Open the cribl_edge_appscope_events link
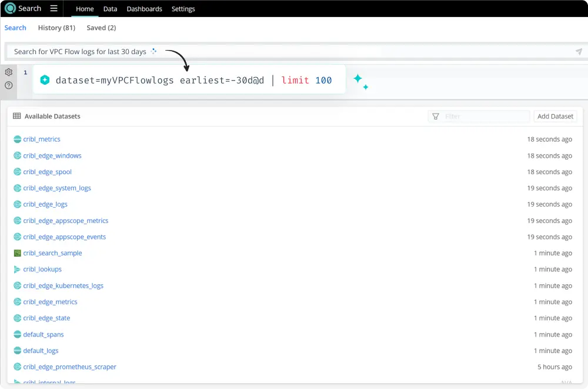This screenshot has width=588, height=389. pos(65,237)
